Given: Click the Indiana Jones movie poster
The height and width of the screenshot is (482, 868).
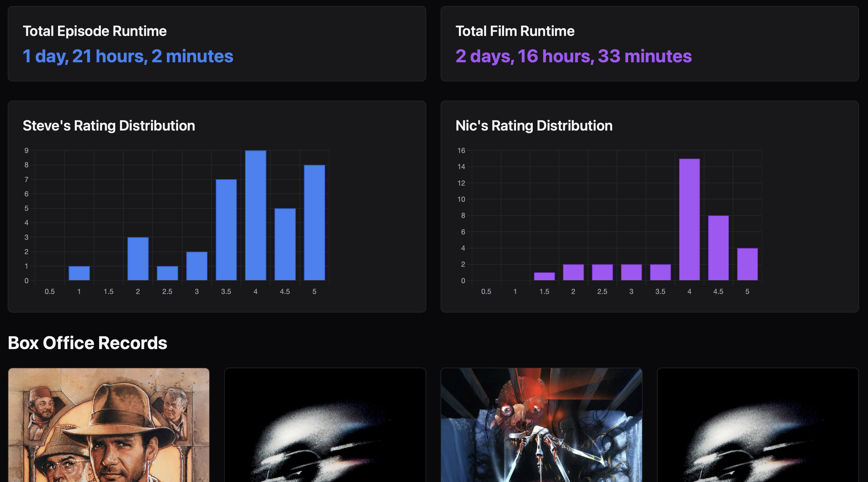Looking at the screenshot, I should pos(108,425).
